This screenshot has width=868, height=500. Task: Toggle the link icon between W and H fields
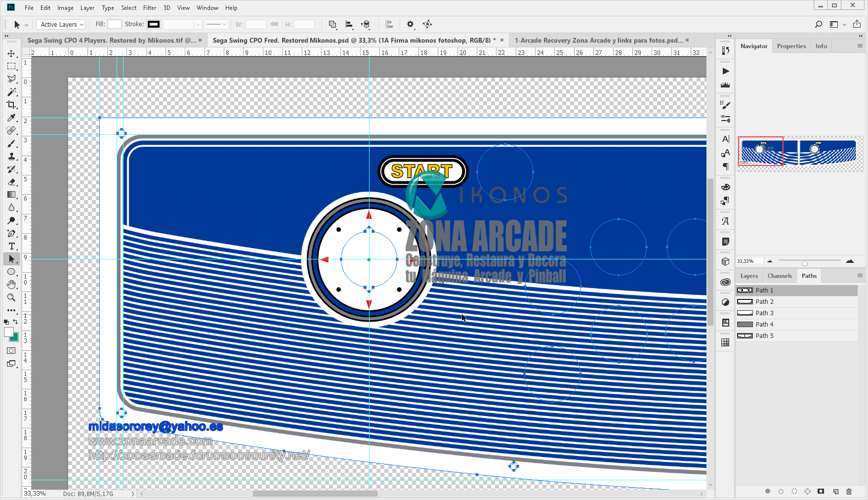click(275, 24)
